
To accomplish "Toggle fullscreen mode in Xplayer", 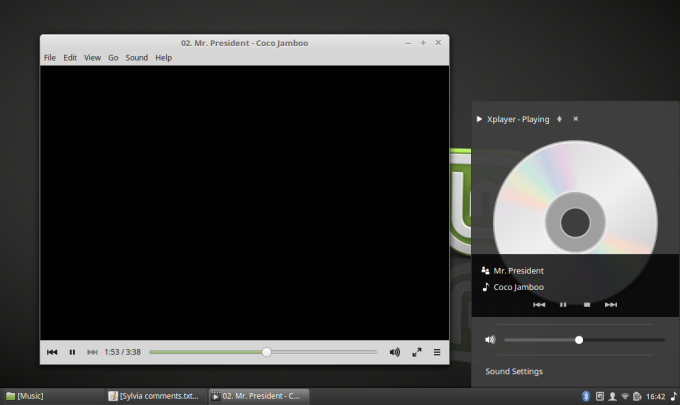I will (x=417, y=352).
